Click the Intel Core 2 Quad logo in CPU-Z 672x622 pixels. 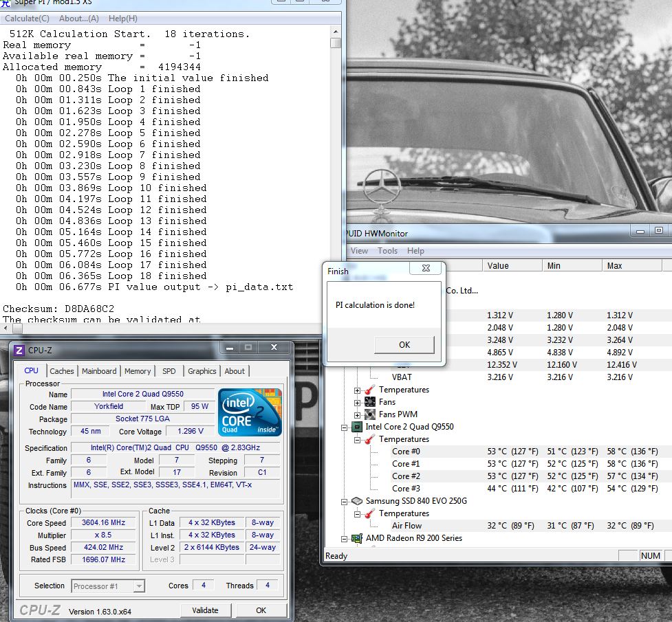coord(250,412)
